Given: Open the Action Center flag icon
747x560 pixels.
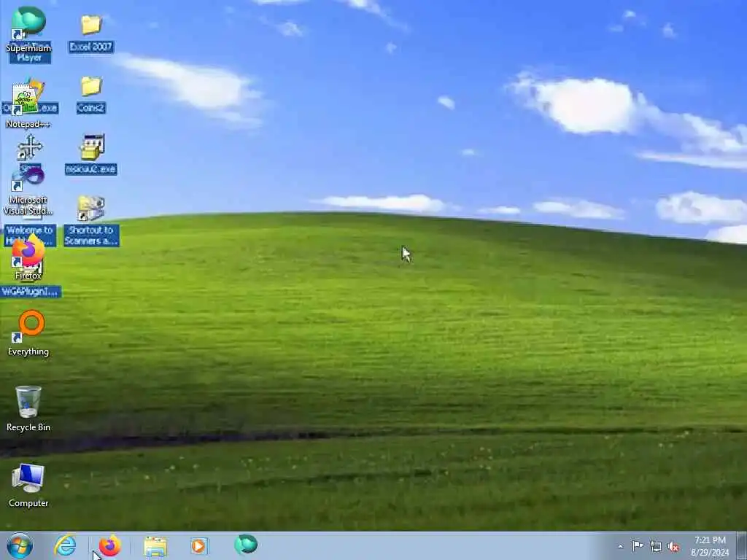Looking at the screenshot, I should tap(638, 545).
